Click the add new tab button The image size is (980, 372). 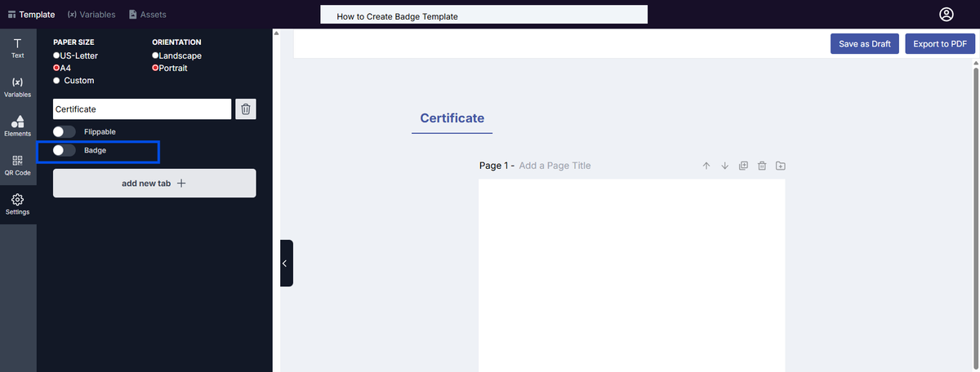click(x=154, y=184)
